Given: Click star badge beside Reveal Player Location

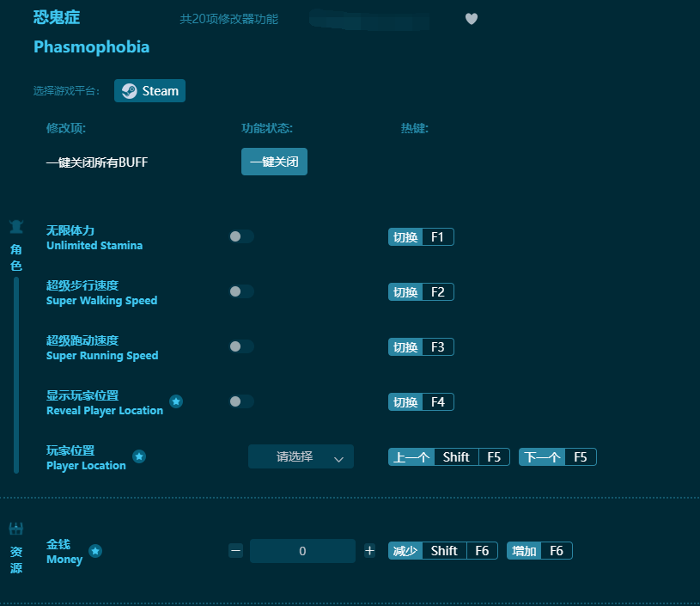Looking at the screenshot, I should point(176,401).
